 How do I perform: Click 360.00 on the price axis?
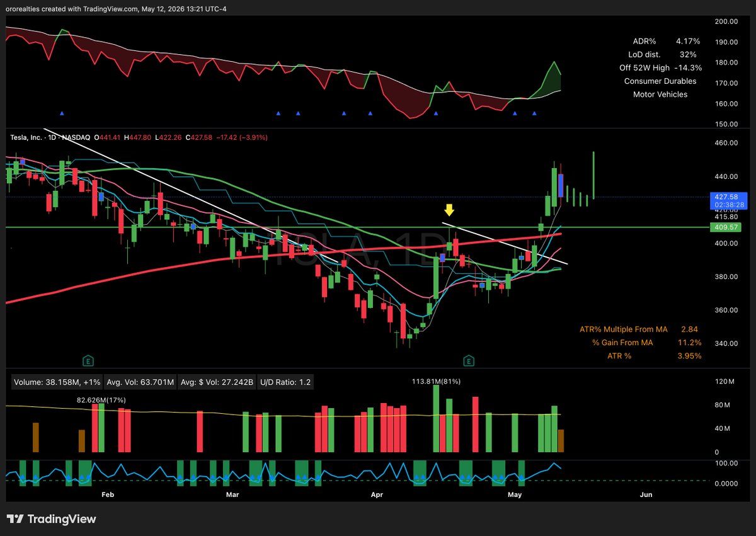(726, 310)
